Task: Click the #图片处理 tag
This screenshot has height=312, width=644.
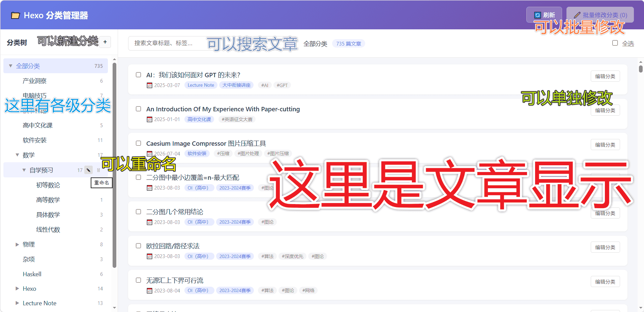Action: pyautogui.click(x=248, y=153)
